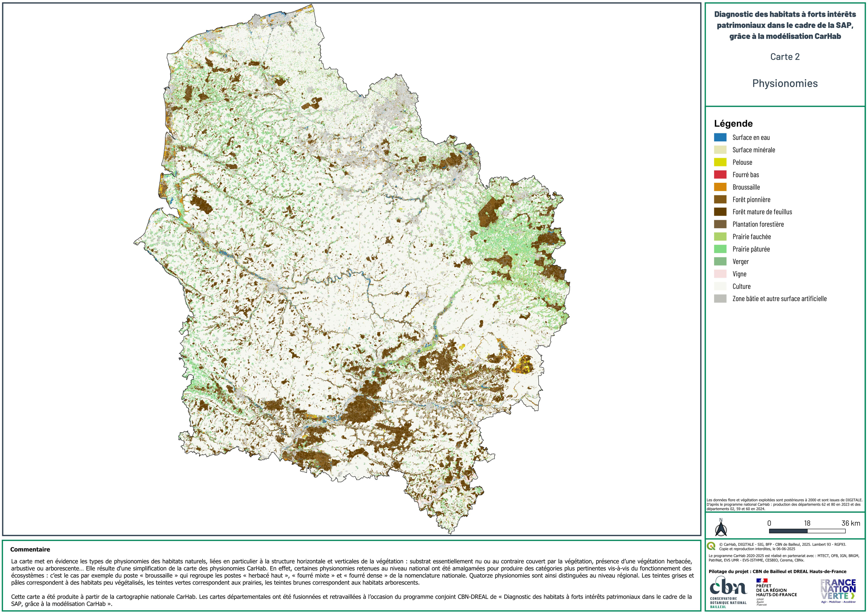Select the 'Broussaille' orange legend symbol
868x614 pixels.
click(721, 187)
